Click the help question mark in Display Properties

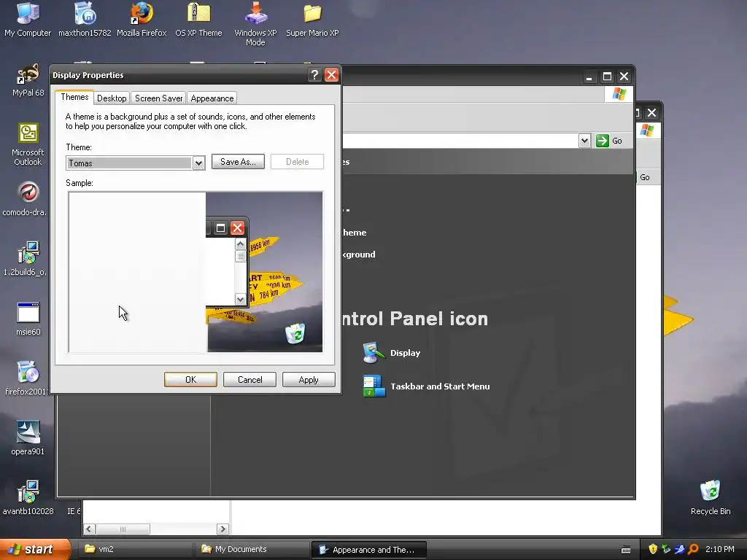pyautogui.click(x=314, y=75)
